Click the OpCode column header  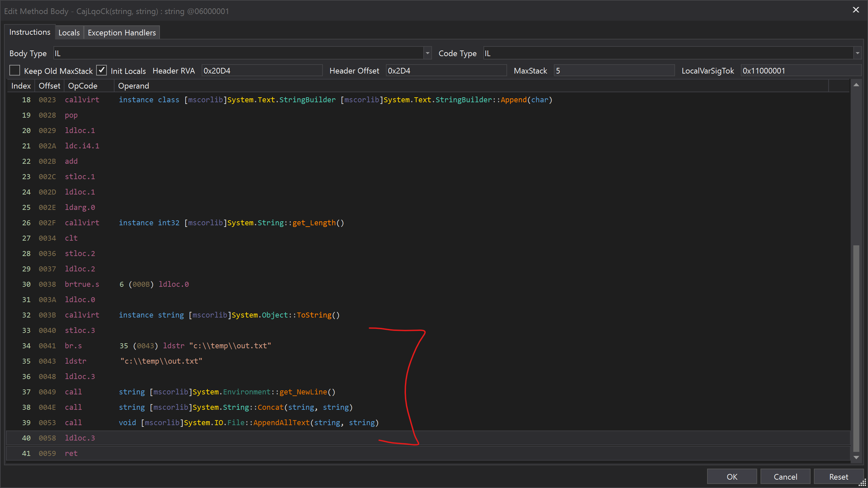[x=82, y=86]
